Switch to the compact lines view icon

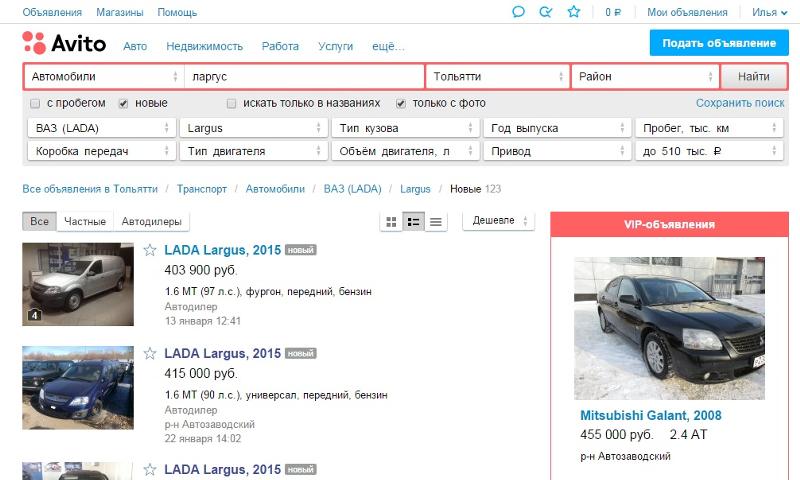(x=436, y=221)
